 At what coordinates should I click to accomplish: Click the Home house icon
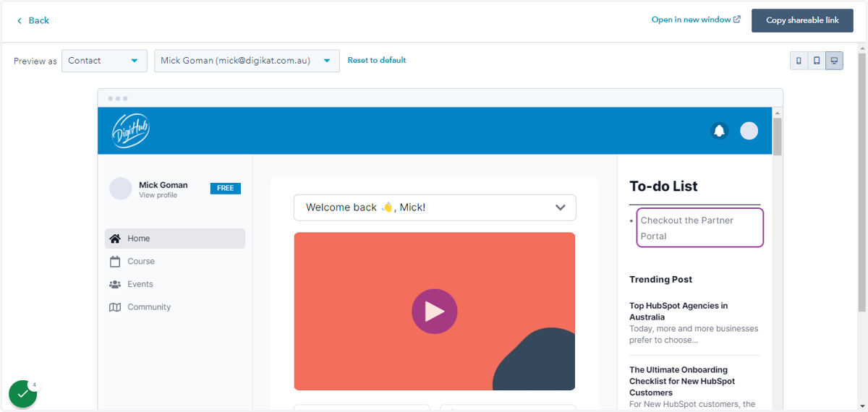115,239
